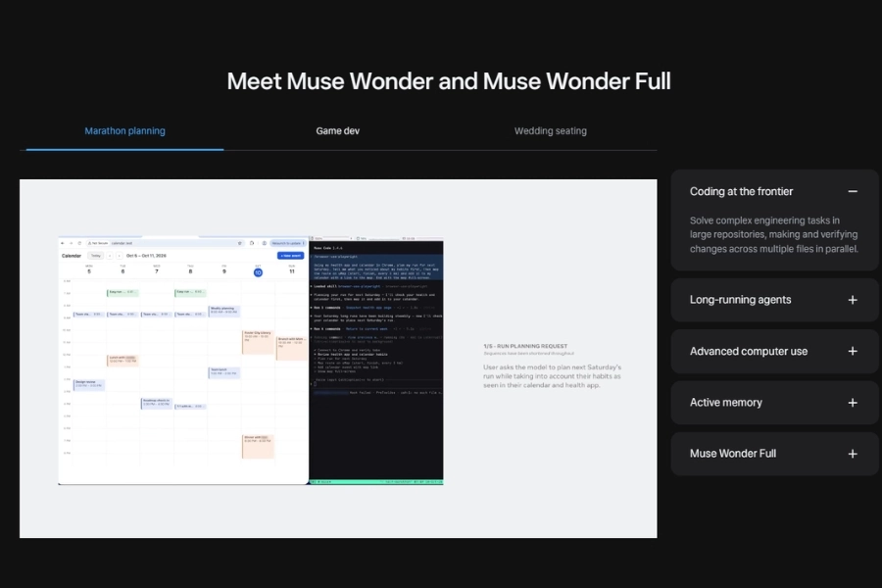Click the terminal pane in demo preview

pyautogui.click(x=376, y=363)
